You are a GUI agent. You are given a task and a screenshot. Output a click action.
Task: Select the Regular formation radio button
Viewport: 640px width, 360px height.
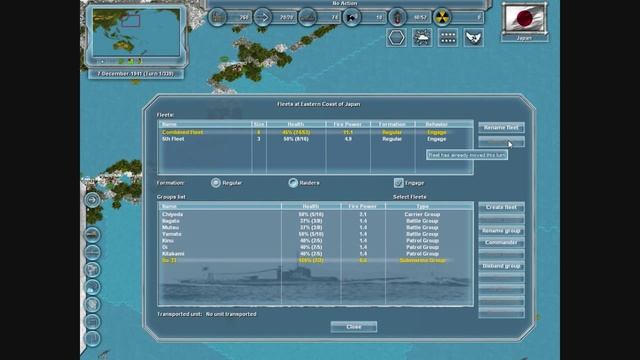(x=216, y=183)
